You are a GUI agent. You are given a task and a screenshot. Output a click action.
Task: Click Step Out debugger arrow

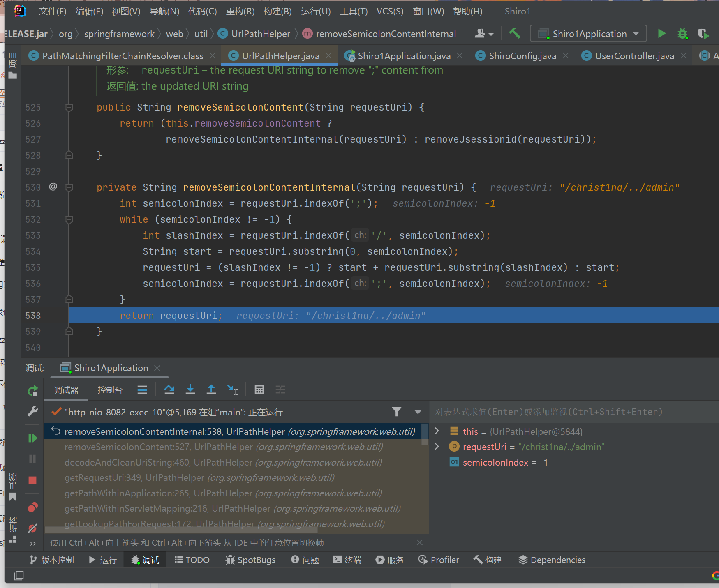[x=211, y=390]
